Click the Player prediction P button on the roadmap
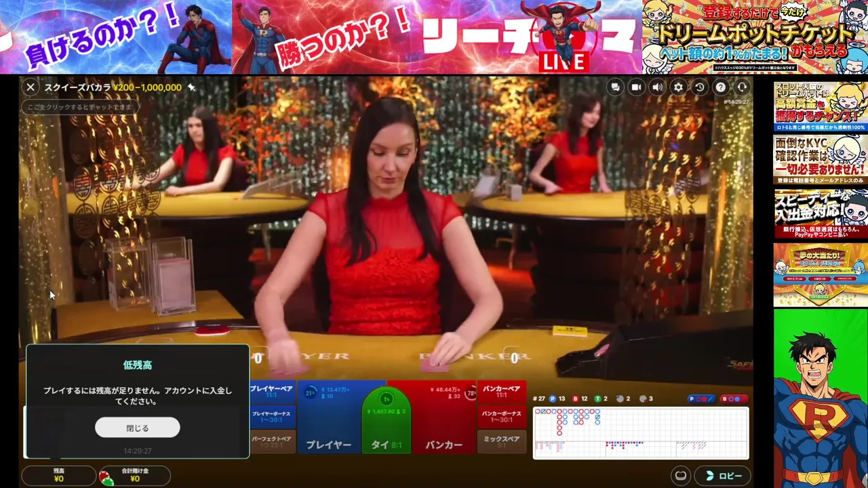Viewport: 868px width, 488px height. tap(703, 399)
